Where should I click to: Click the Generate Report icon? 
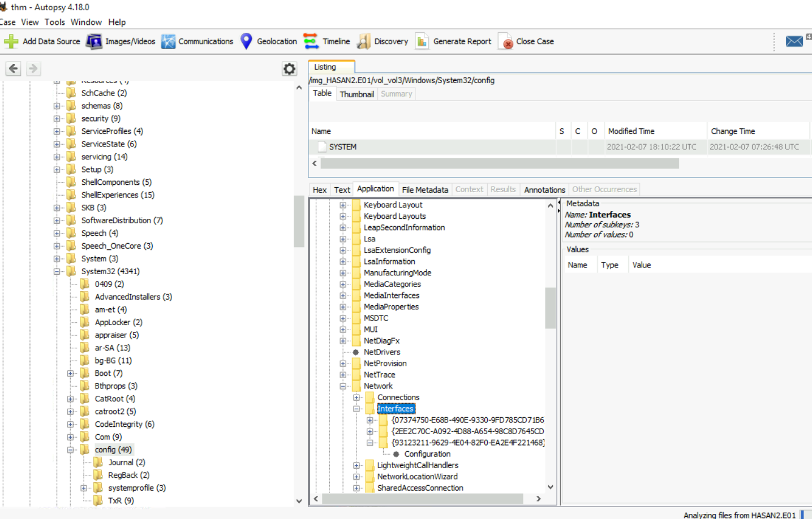point(422,41)
